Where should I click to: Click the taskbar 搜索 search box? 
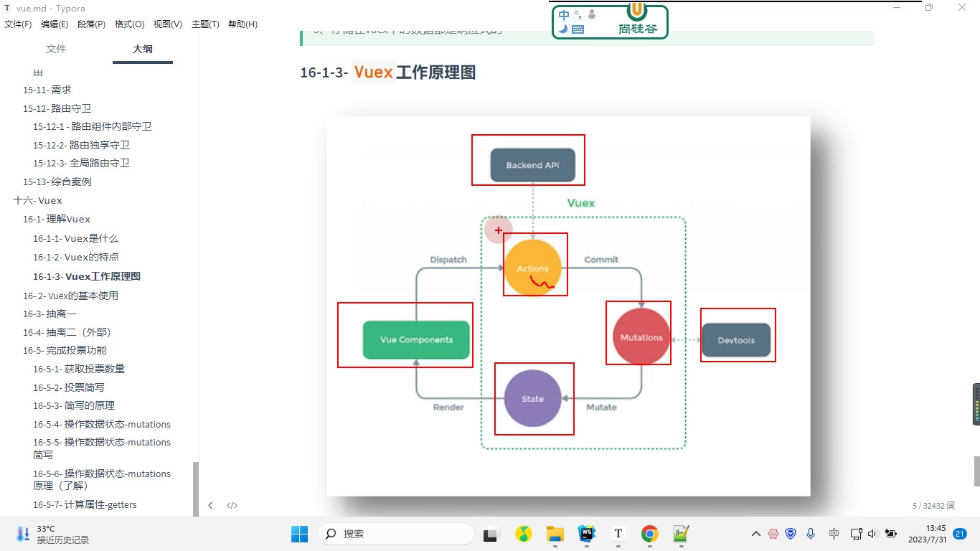coord(396,534)
